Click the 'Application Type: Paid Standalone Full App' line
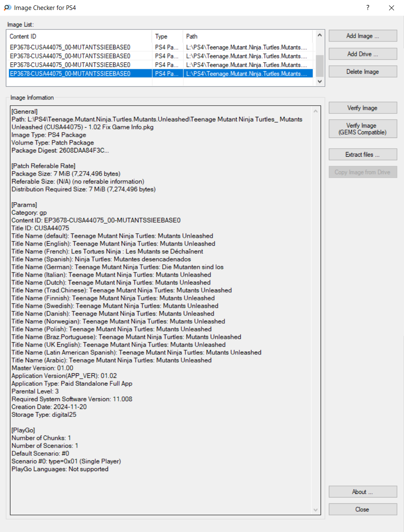The image size is (404, 532). [72, 384]
